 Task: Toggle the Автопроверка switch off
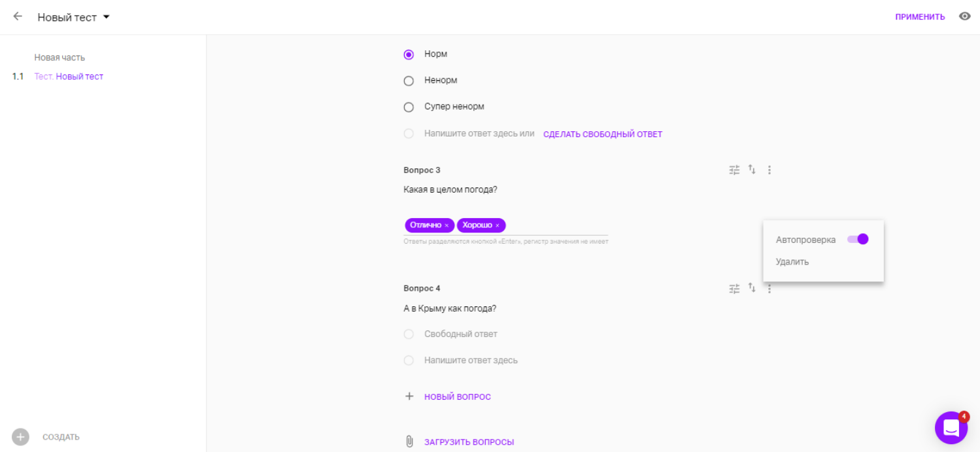858,239
